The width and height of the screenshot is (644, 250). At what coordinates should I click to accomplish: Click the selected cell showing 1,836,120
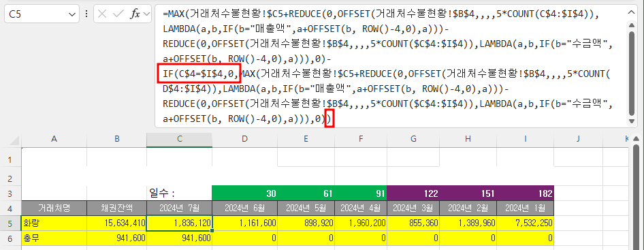tap(179, 223)
